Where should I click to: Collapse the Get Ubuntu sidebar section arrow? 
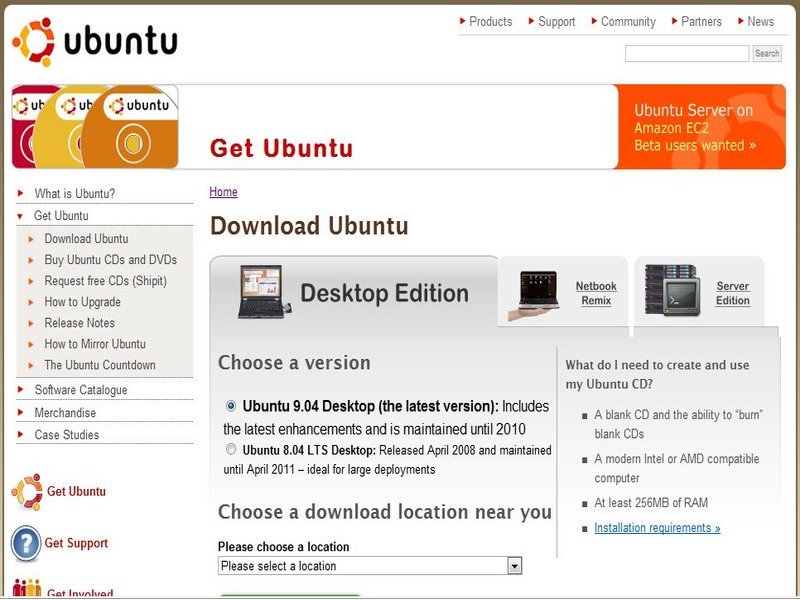pos(20,216)
